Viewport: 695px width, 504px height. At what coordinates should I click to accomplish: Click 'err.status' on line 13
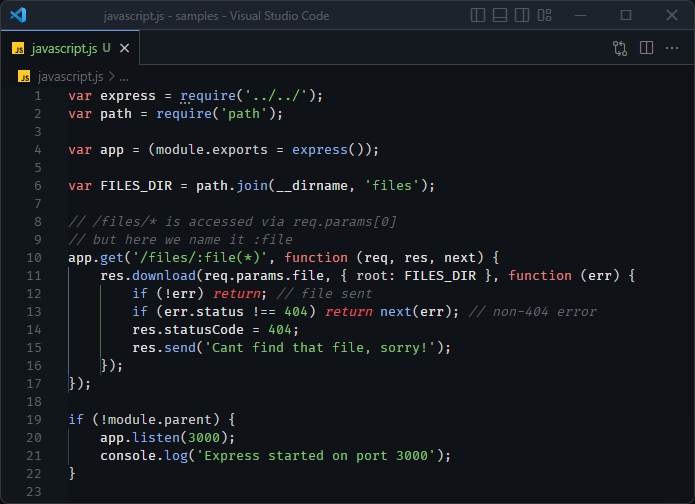coord(204,312)
